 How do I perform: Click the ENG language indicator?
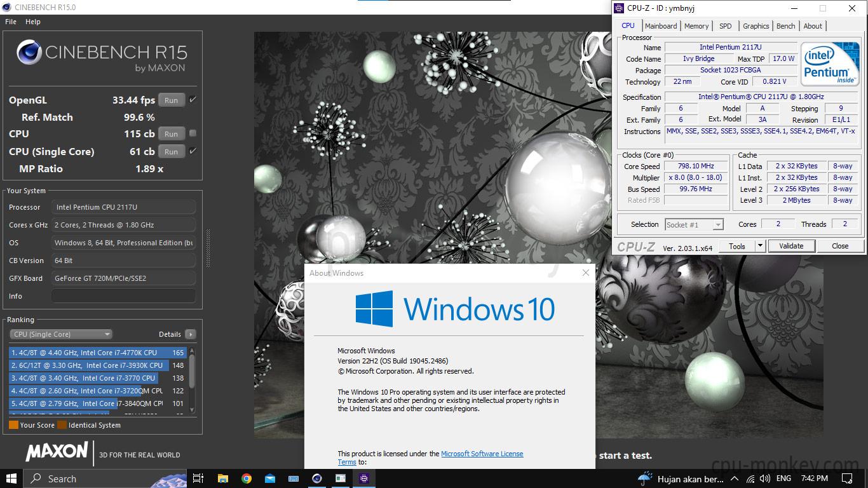click(x=783, y=478)
